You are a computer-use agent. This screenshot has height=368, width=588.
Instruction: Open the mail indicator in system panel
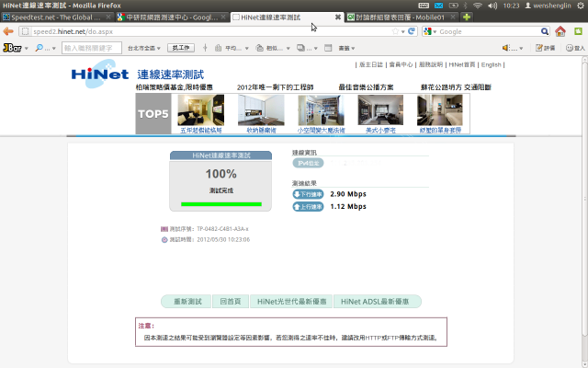pyautogui.click(x=438, y=6)
